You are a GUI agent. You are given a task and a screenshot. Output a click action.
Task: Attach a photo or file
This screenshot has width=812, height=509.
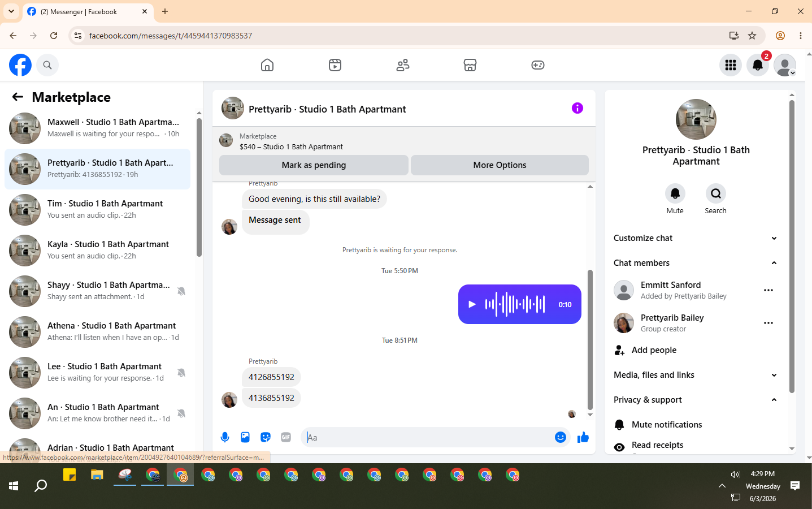[x=245, y=437]
